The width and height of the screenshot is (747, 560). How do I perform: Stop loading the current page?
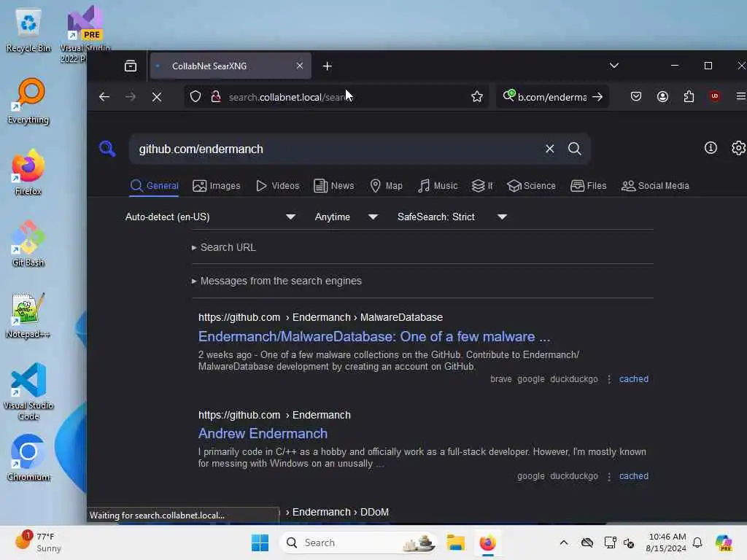point(156,97)
